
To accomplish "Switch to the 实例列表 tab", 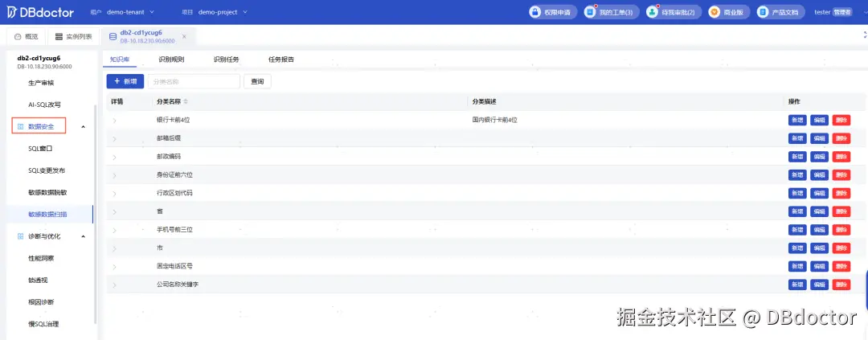I will pos(74,36).
